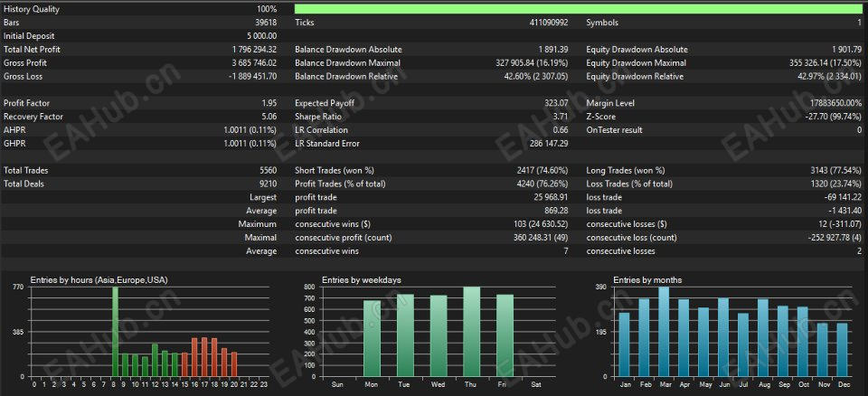Click the hour 12 green bar in hours chart
Viewport: 868px width, 396px height.
pos(155,361)
